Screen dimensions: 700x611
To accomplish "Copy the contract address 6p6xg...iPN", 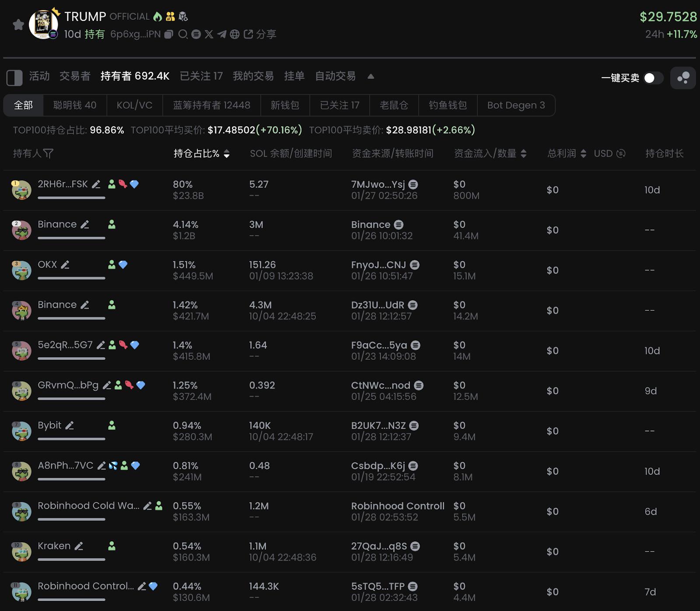I will (169, 34).
